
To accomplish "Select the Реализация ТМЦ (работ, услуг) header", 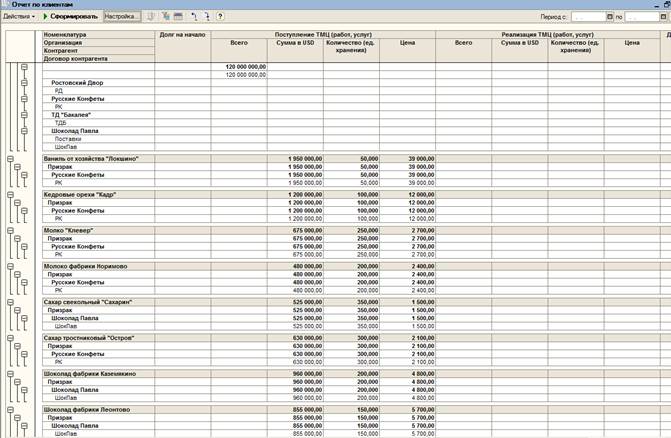I will coord(548,35).
